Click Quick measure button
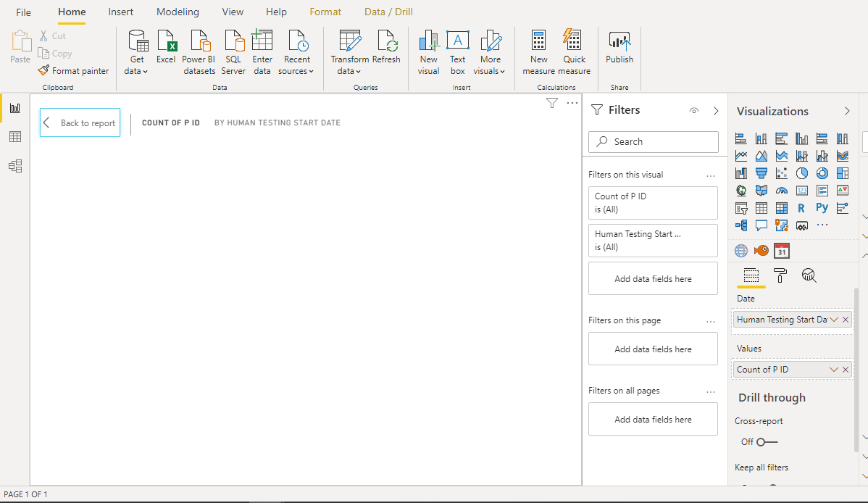This screenshot has height=503, width=868. (x=574, y=53)
